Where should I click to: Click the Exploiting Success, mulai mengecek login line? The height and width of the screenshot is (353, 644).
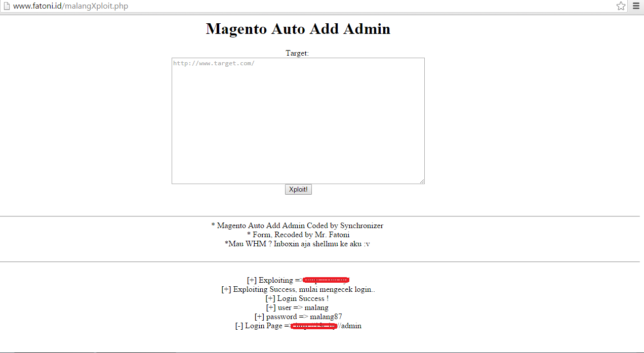click(298, 289)
